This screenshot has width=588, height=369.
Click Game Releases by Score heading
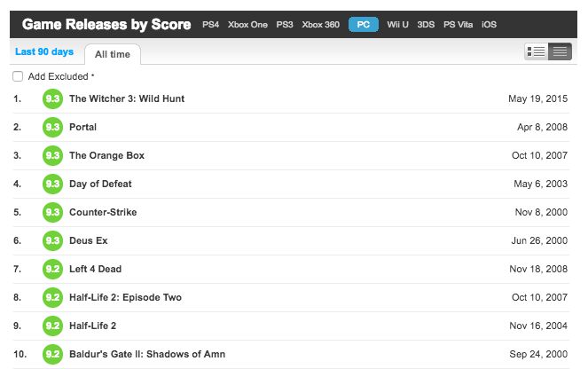106,24
